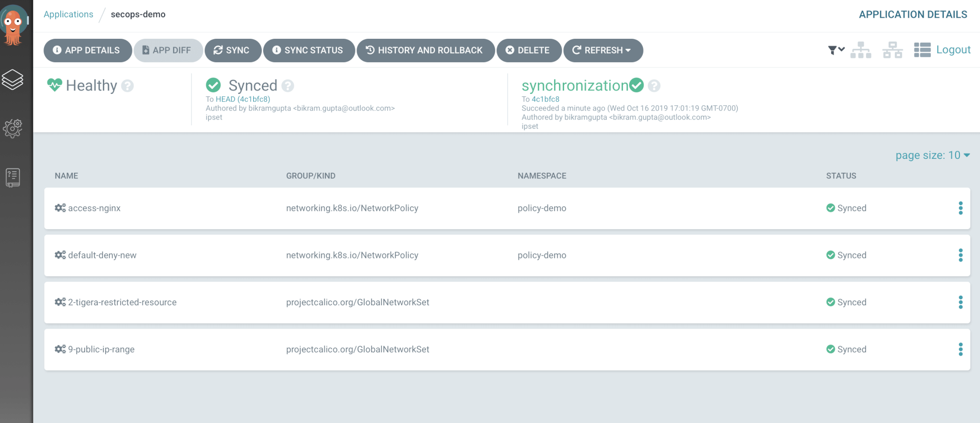Open SYNC STATUS

click(x=309, y=50)
